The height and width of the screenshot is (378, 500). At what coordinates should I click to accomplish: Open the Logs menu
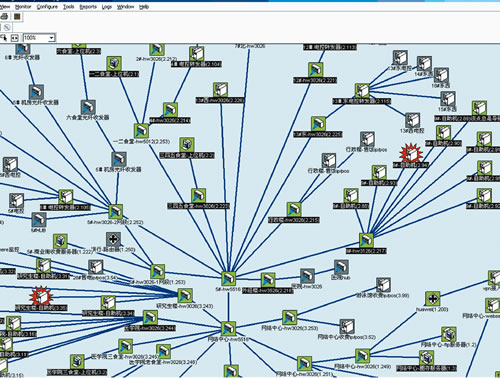(107, 7)
